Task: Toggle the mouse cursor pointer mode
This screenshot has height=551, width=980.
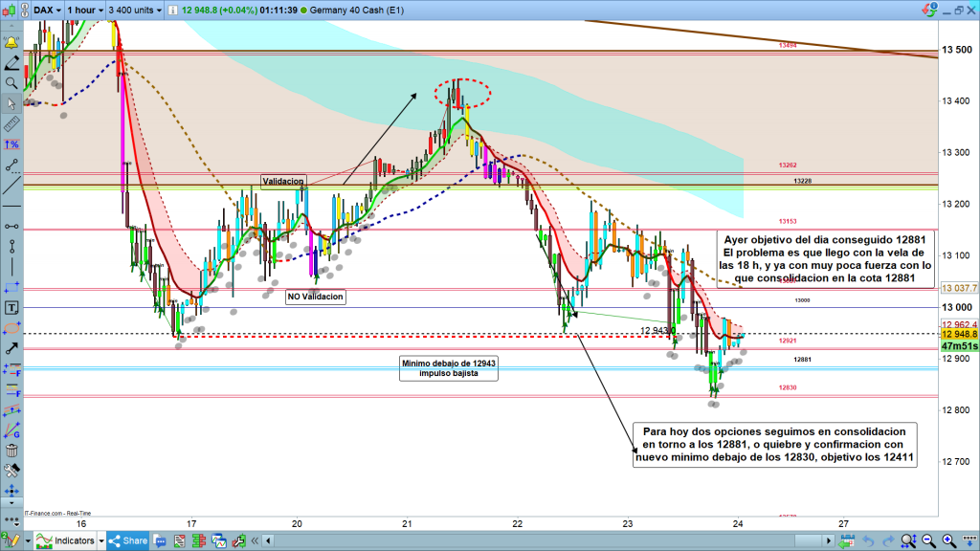Action: (11, 103)
